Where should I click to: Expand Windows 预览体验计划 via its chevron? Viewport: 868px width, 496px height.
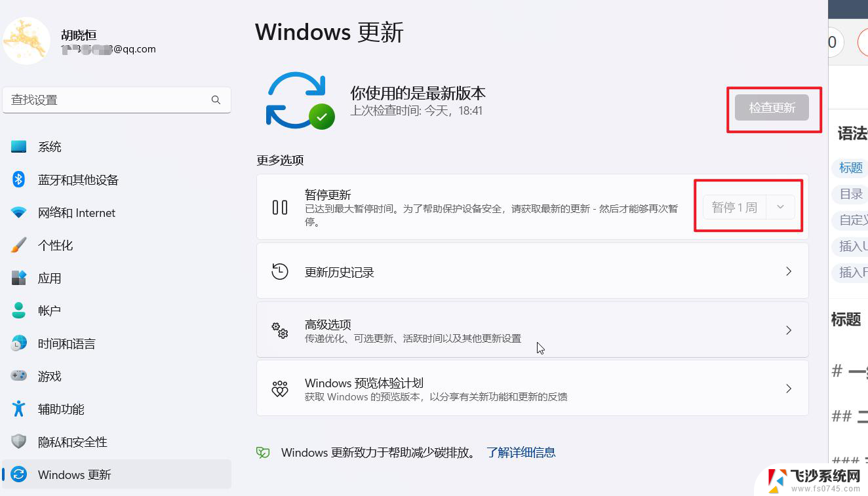789,389
